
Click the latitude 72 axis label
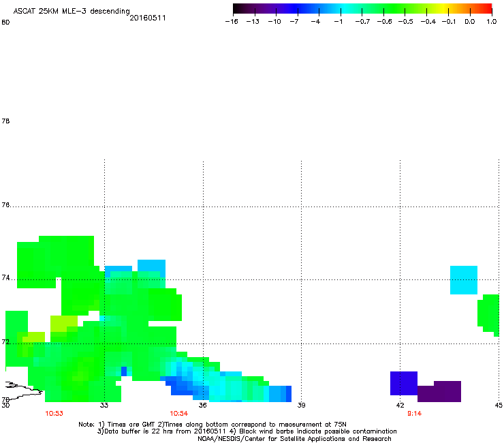click(5, 341)
